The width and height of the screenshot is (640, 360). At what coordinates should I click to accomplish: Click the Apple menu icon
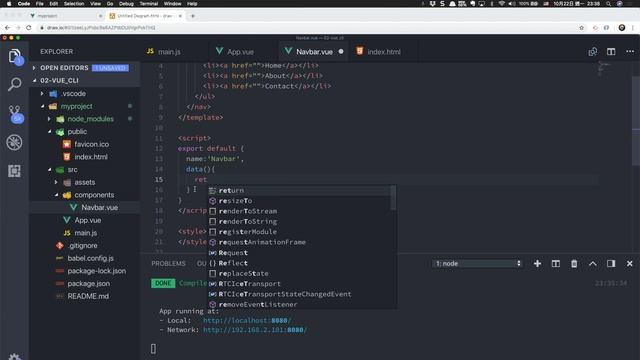(x=9, y=4)
